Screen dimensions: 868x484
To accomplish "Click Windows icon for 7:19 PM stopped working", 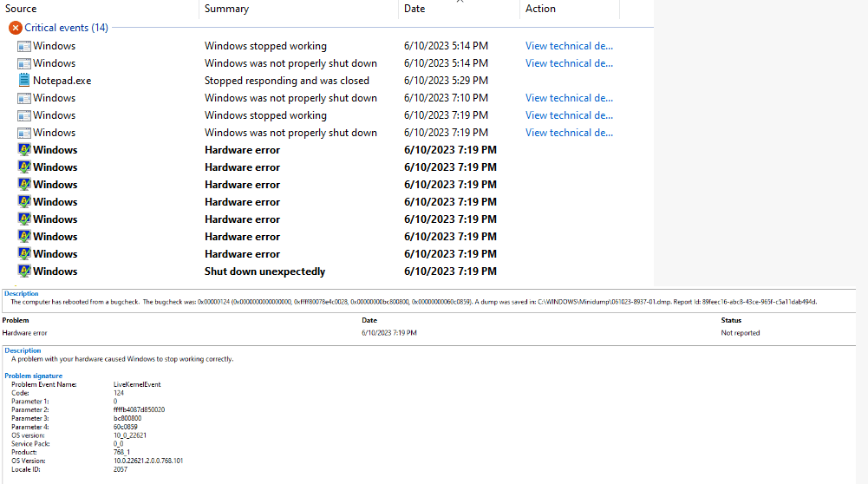I will coord(23,115).
